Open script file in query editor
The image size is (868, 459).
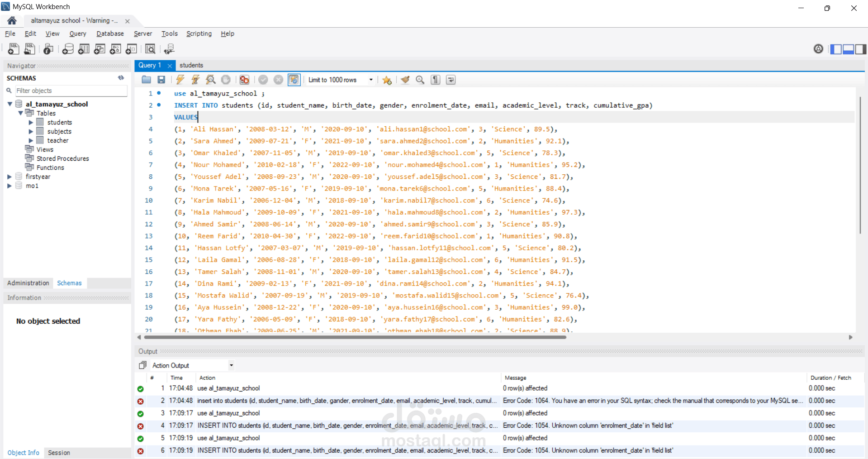click(x=146, y=80)
